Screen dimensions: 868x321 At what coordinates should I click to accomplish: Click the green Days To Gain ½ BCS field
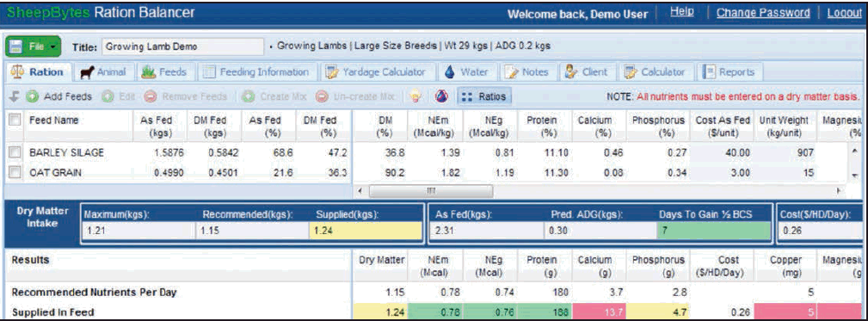pos(713,231)
